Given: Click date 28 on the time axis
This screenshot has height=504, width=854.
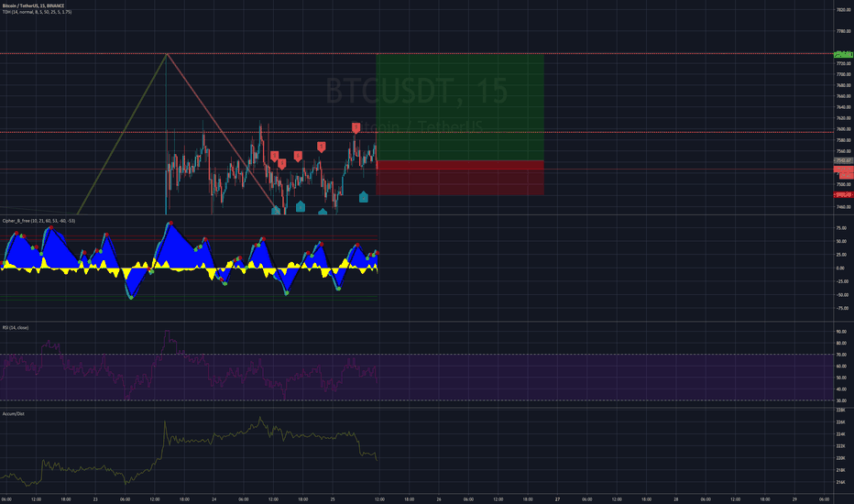Looking at the screenshot, I should click(676, 499).
